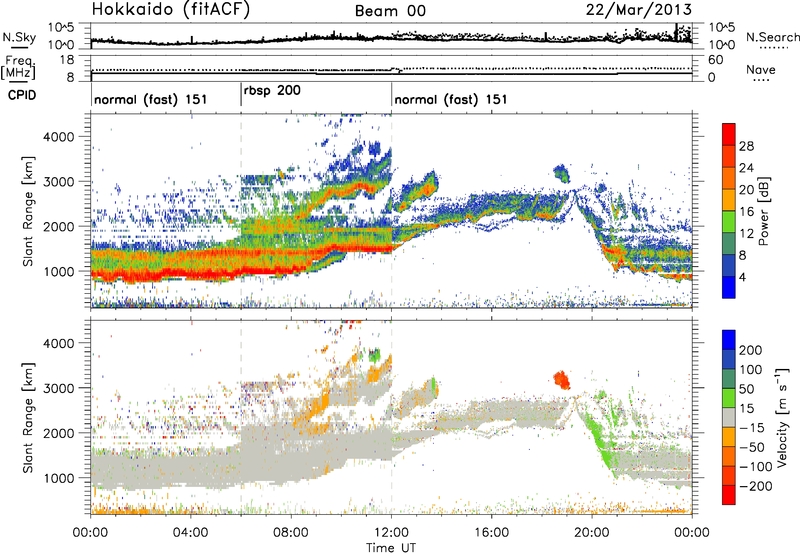800x554 pixels.
Task: Click the "04:00" time tick label
Action: pyautogui.click(x=190, y=533)
